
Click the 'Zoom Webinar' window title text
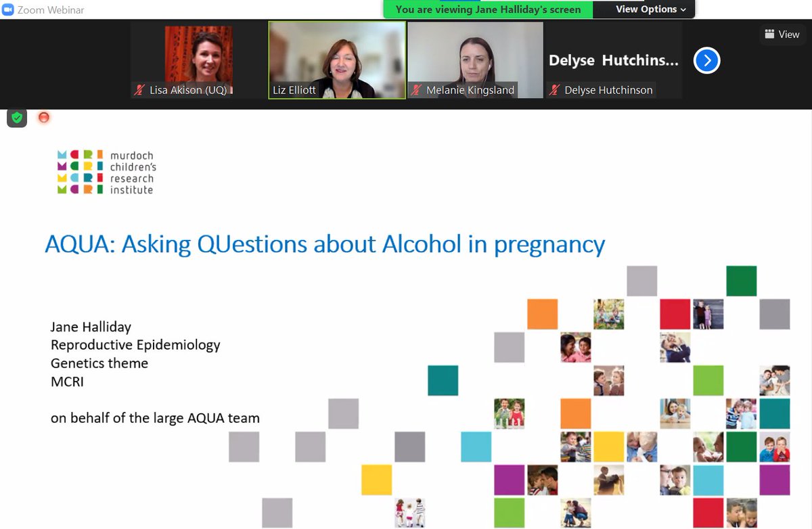51,10
